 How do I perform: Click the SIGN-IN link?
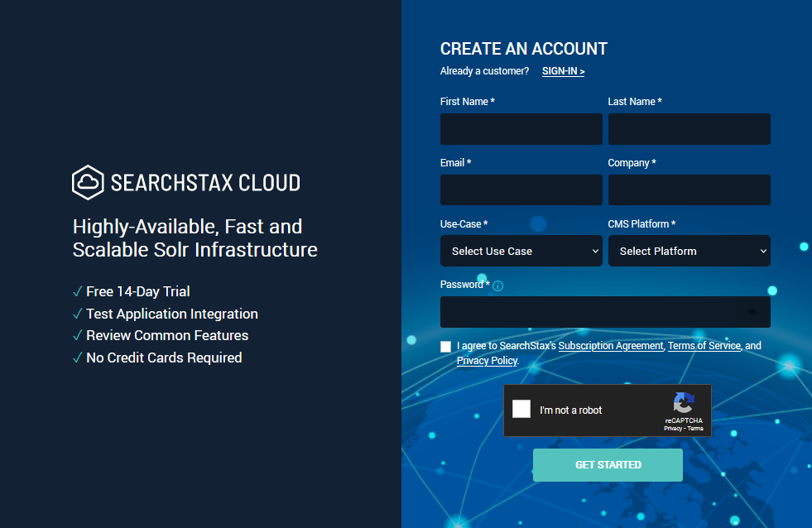click(563, 71)
